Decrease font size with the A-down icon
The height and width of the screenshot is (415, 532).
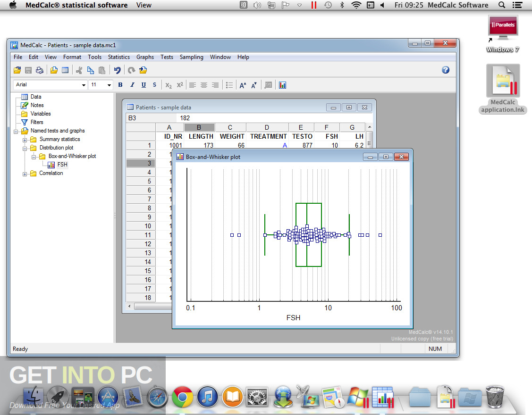[x=254, y=85]
